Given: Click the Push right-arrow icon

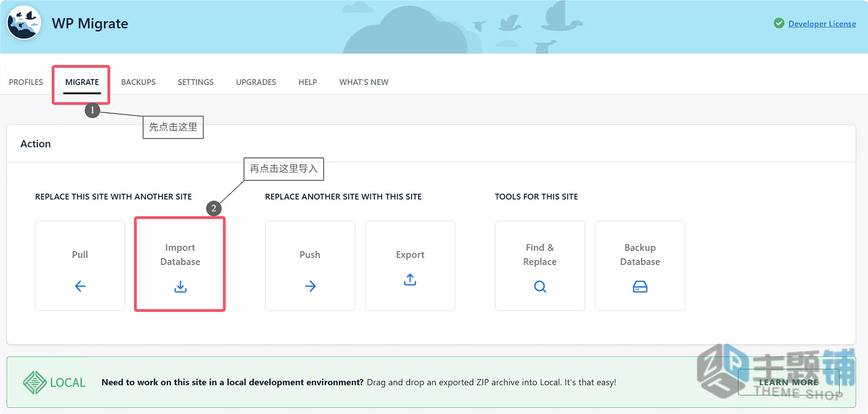Looking at the screenshot, I should 310,286.
